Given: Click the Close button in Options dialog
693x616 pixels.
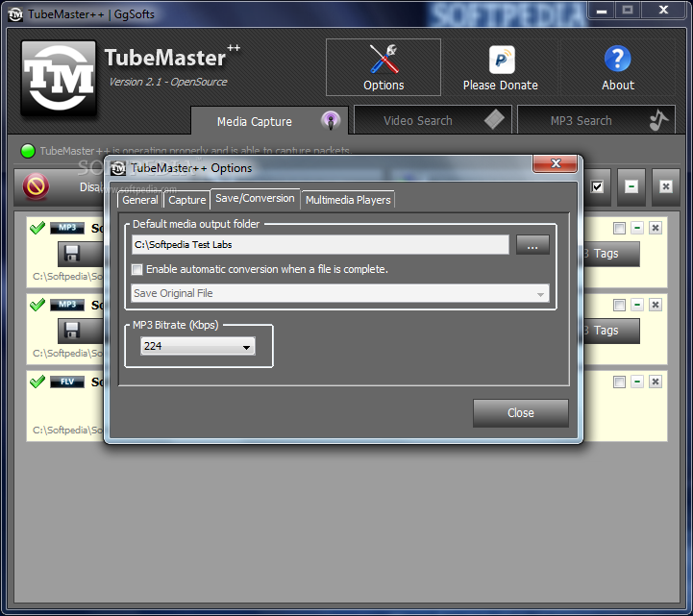Looking at the screenshot, I should tap(521, 413).
